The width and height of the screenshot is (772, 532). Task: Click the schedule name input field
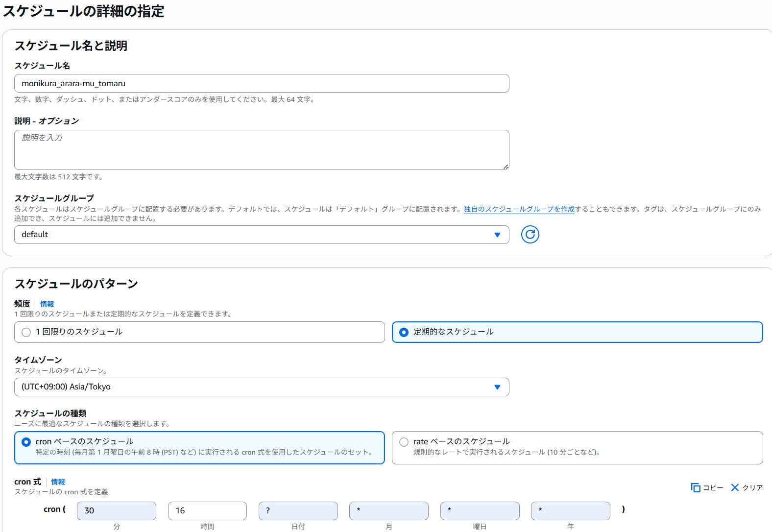point(262,83)
